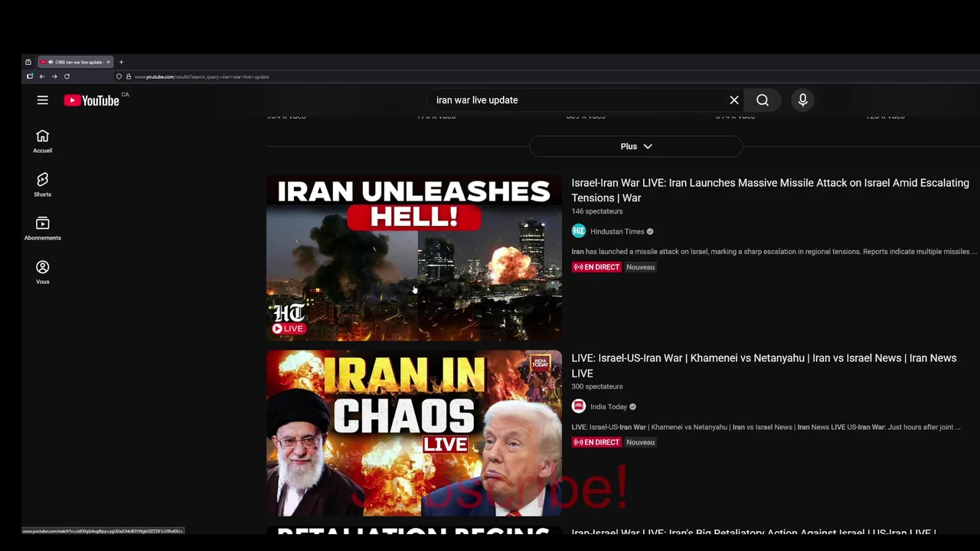Visit the India Today channel name link
This screenshot has width=980, height=551.
point(609,407)
